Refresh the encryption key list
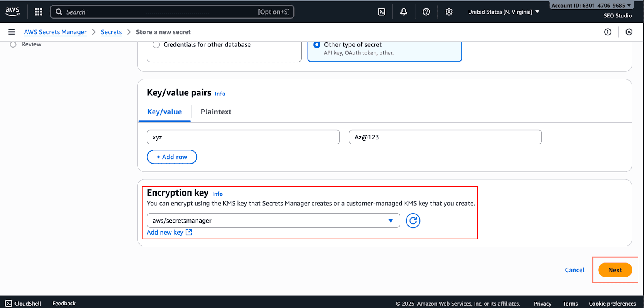Viewport: 644px width, 308px height. tap(413, 221)
